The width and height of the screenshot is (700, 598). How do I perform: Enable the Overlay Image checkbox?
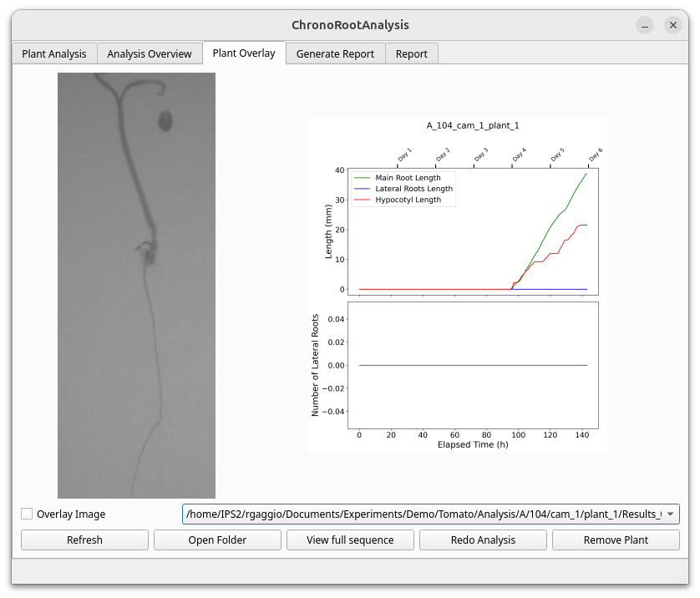click(x=26, y=514)
